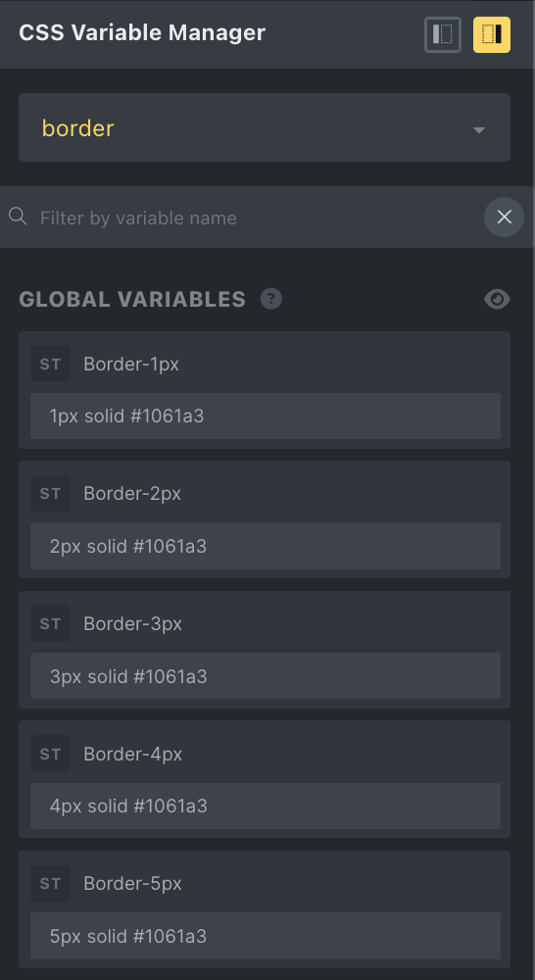Image resolution: width=535 pixels, height=980 pixels.
Task: Clear the variable name filter
Action: click(x=504, y=217)
